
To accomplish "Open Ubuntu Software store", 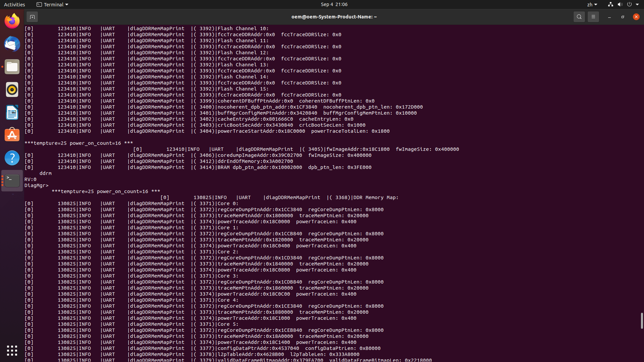I will 12,135.
